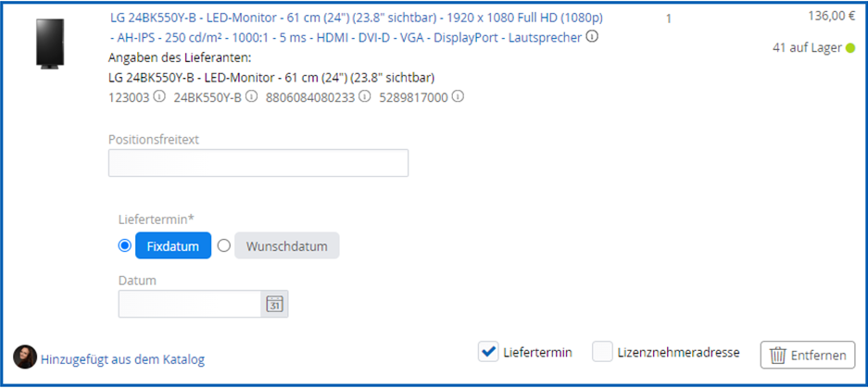This screenshot has width=868, height=388.
Task: Click into the Datum input field
Action: [x=191, y=304]
